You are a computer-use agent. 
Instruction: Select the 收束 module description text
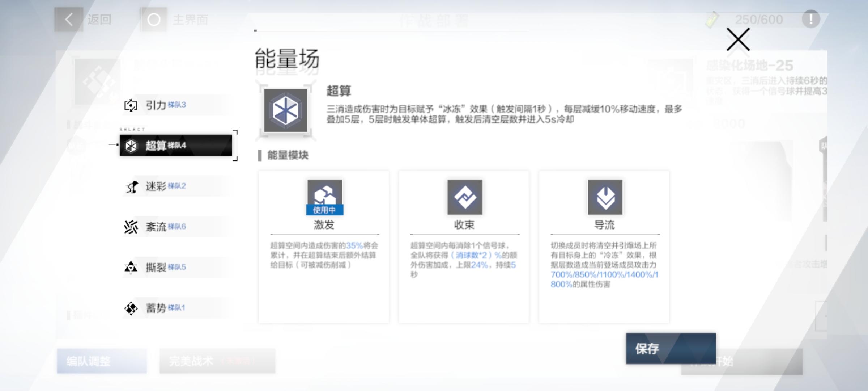click(464, 260)
